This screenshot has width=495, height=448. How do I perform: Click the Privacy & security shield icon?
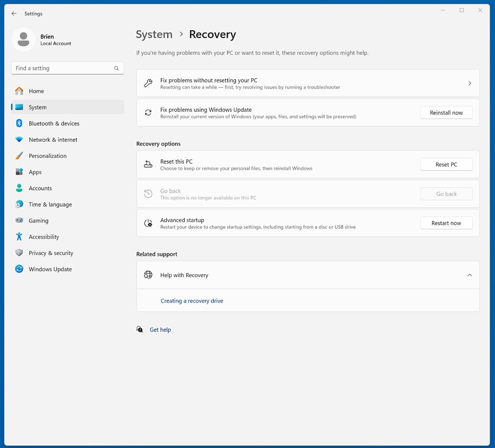click(x=19, y=253)
